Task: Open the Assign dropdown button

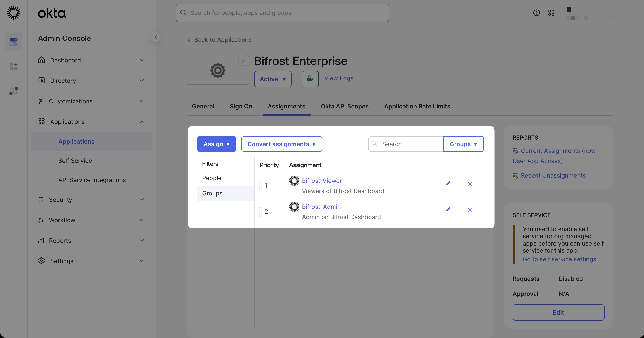Action: coord(216,144)
